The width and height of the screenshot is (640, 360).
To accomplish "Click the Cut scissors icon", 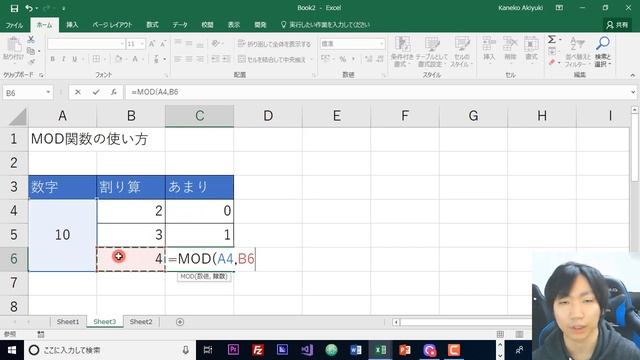I will click(31, 40).
